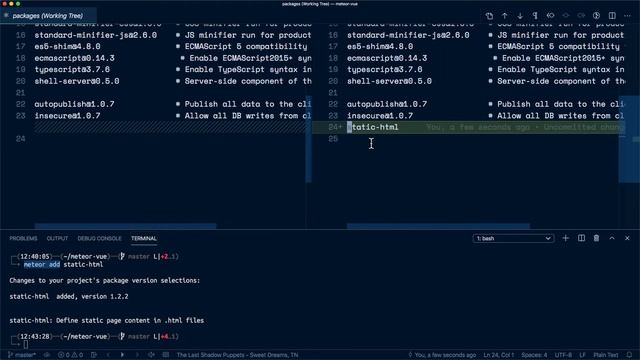Screen dimensions: 640x360
Task: Switch to the OUTPUT panel tab
Action: coord(57,238)
